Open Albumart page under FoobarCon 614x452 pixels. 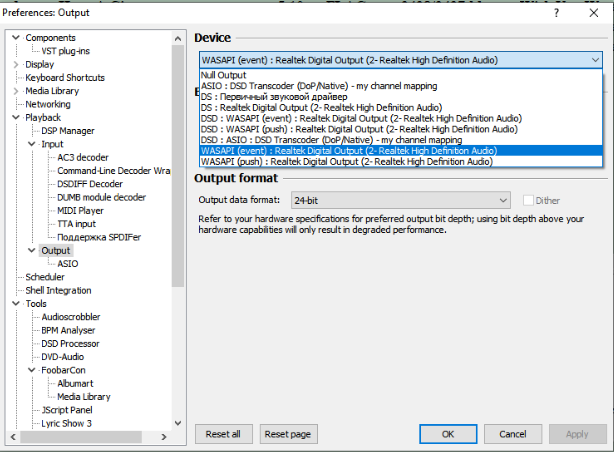point(75,383)
